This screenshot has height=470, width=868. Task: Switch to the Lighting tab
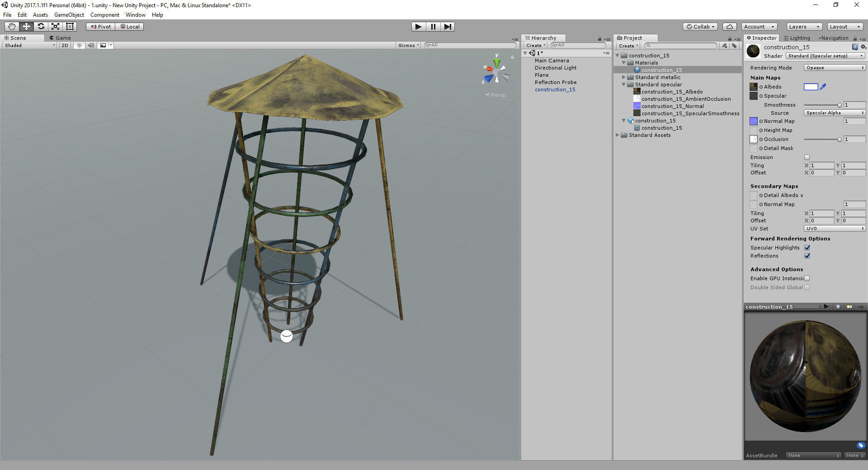(x=797, y=38)
